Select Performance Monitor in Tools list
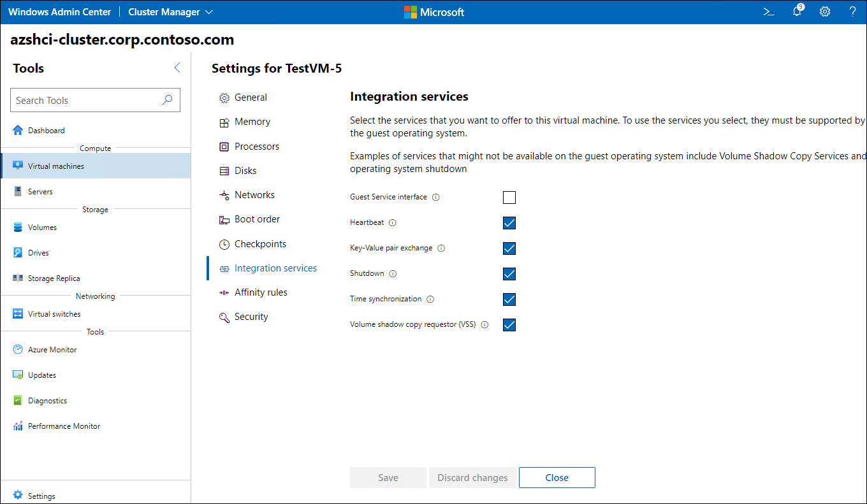867x504 pixels. (x=96, y=426)
